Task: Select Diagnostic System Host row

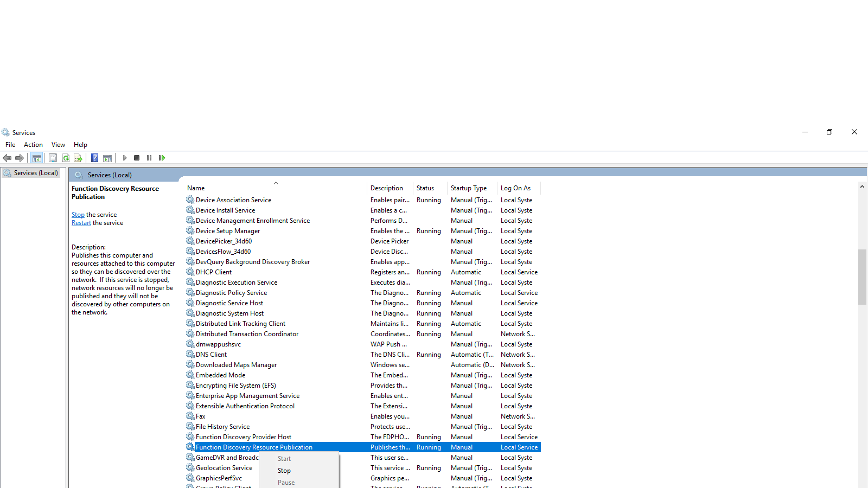Action: [x=363, y=313]
